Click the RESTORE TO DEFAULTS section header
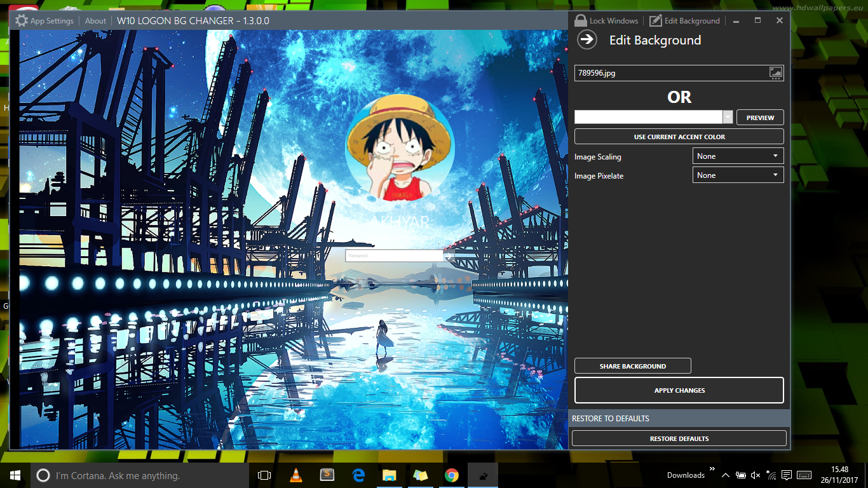 pos(679,418)
